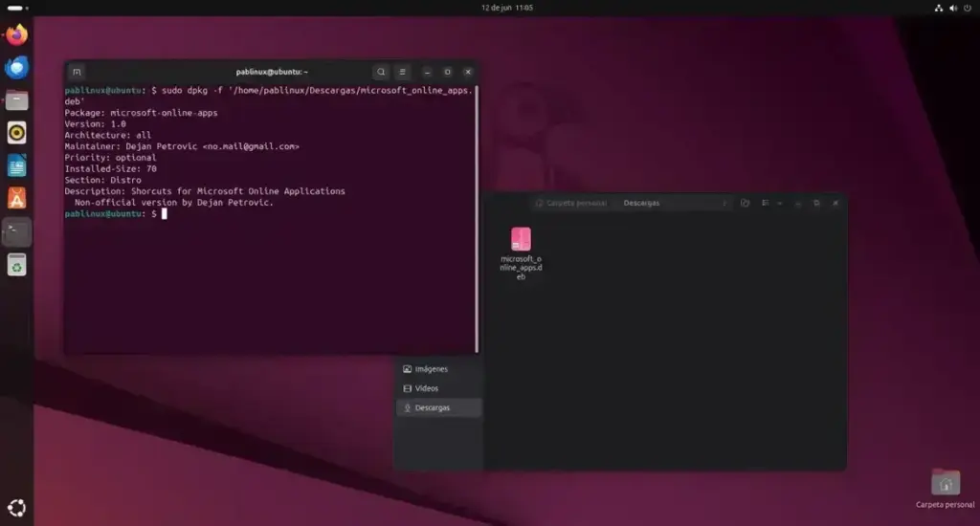Select the microsoft_online_apps.deb file

tap(521, 253)
